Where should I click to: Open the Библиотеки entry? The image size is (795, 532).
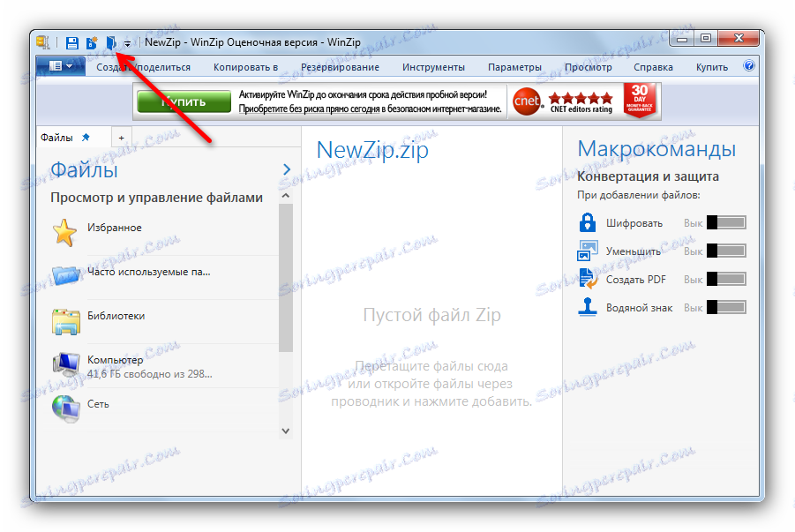point(116,316)
